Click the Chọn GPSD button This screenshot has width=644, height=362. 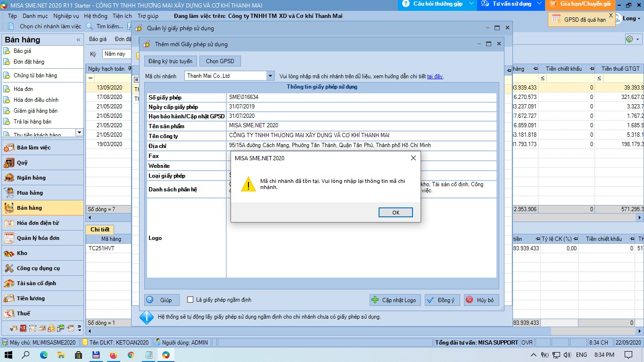220,61
